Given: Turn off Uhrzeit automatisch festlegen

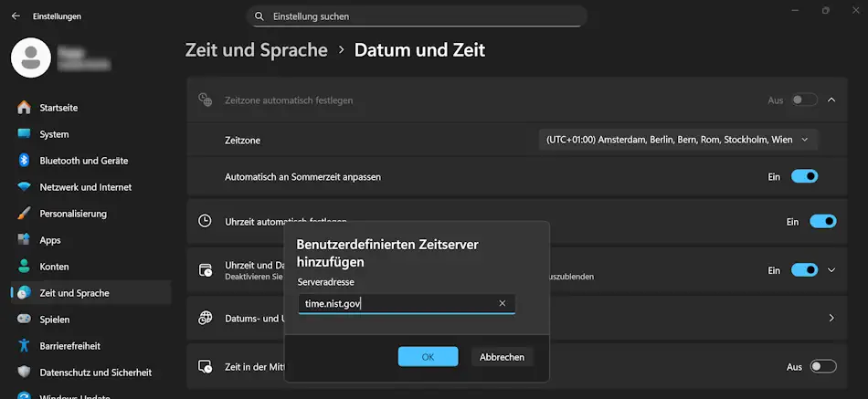Looking at the screenshot, I should coord(823,221).
